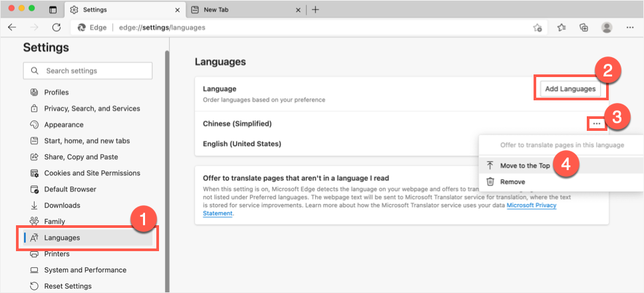Go to Cookies and Site Permissions
Image resolution: width=644 pixels, height=293 pixels.
pos(92,173)
